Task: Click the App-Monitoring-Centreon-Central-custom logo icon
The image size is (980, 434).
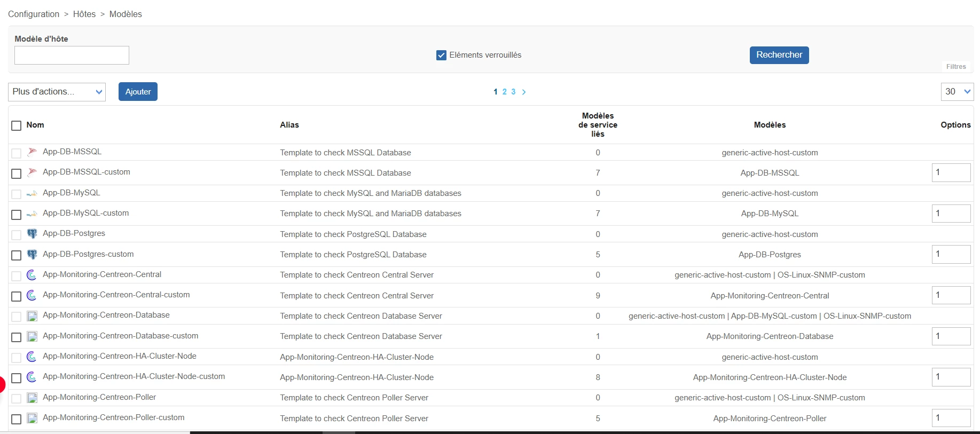Action: 32,295
